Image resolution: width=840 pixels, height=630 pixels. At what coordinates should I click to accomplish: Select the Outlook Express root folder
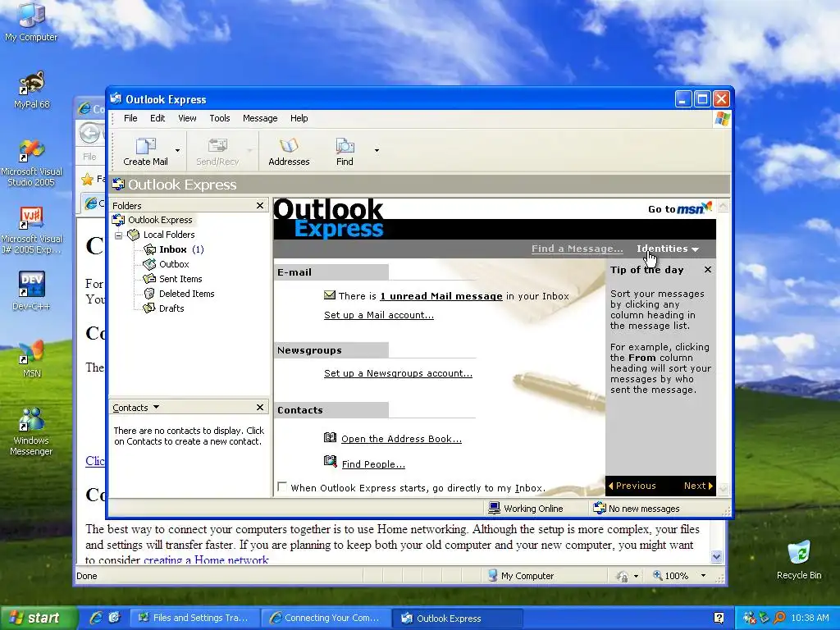coord(160,220)
